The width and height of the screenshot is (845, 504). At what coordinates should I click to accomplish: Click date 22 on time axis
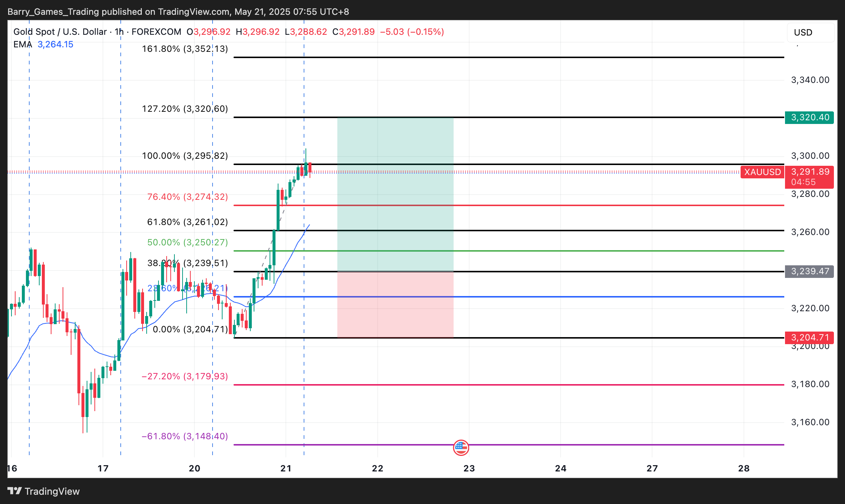pos(377,468)
